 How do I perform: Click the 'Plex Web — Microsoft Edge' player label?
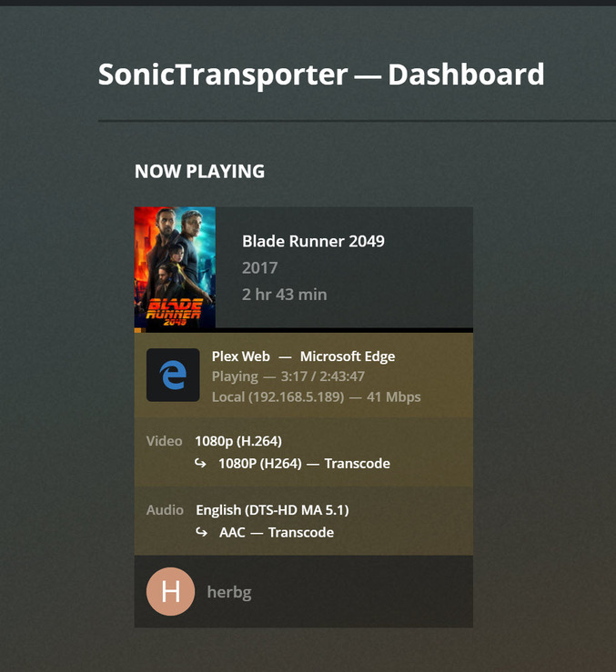(x=303, y=356)
